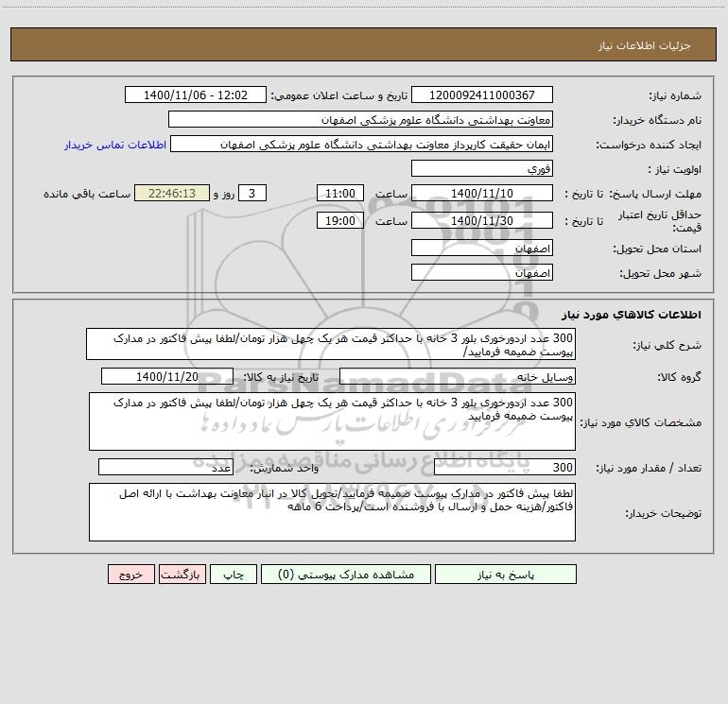Click the توضیحات خریدار label
This screenshot has height=704, width=728.
click(664, 513)
